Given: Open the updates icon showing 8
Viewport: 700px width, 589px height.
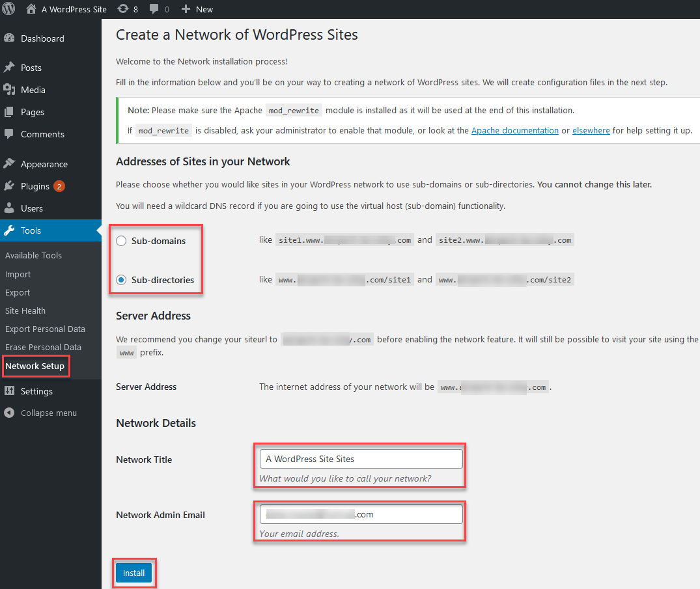Looking at the screenshot, I should tap(123, 9).
